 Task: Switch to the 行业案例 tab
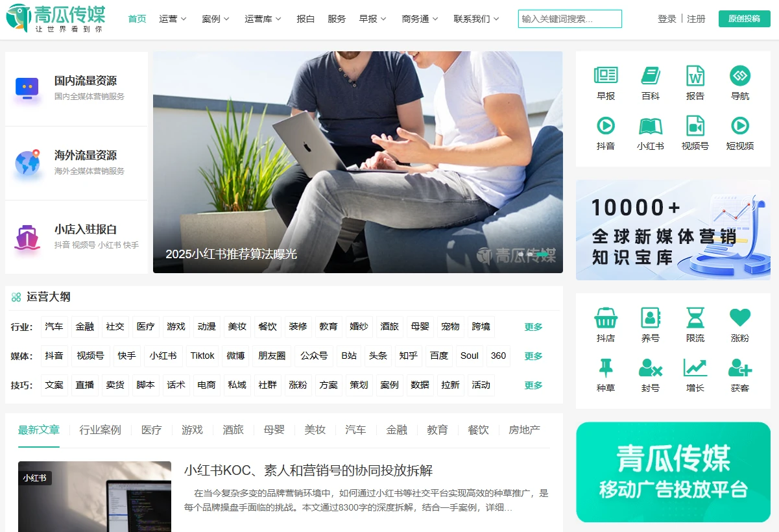click(x=100, y=430)
